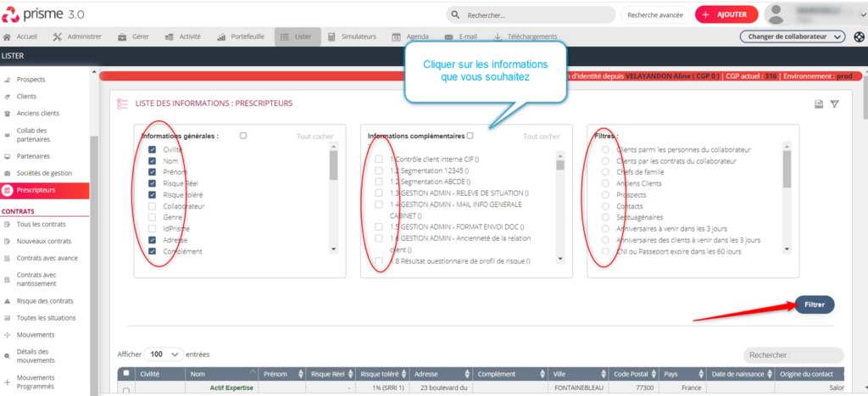Select the Chefs de famille filter
Viewport: 868px width, 396px height.
[605, 172]
